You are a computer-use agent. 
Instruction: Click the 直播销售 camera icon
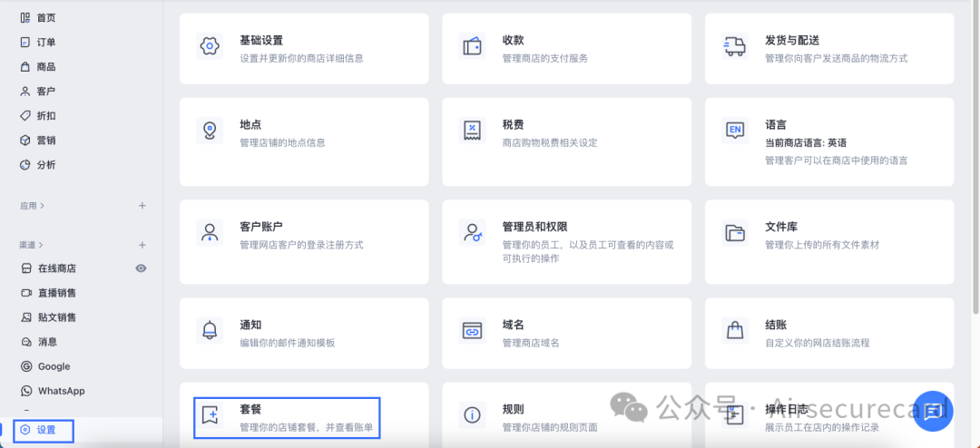[26, 293]
